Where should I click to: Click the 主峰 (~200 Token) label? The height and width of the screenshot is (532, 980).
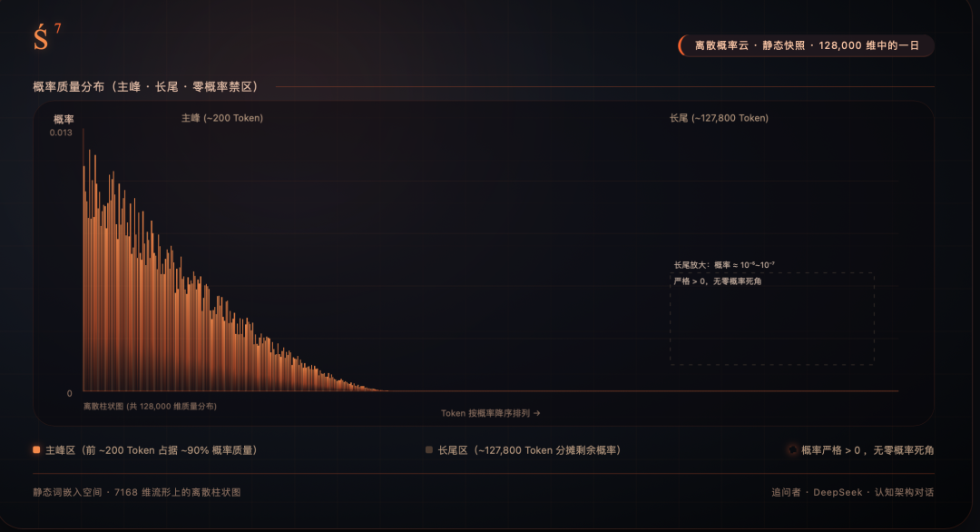pos(222,118)
